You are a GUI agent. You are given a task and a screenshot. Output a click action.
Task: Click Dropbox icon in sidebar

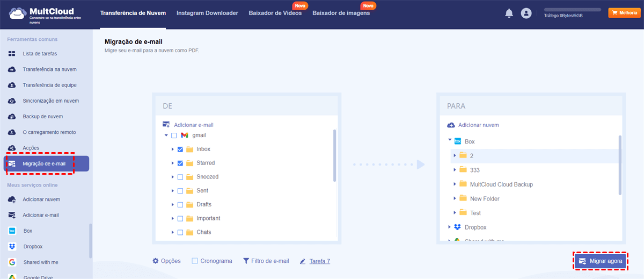(12, 246)
